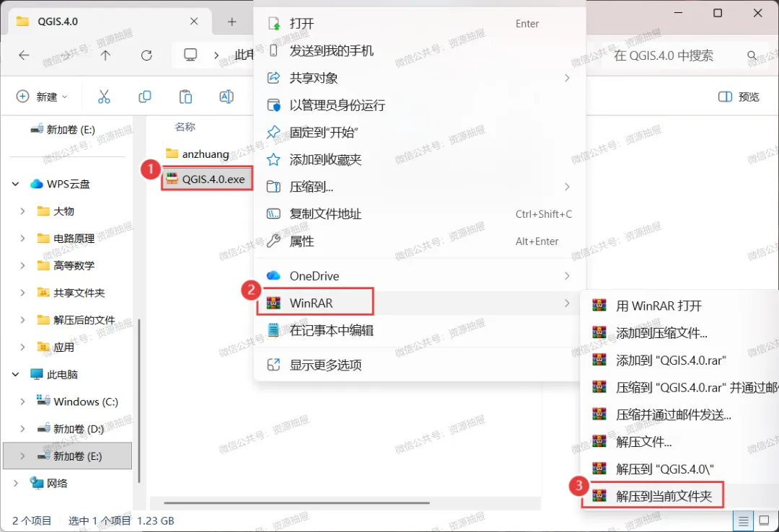
Task: Click the star icon for 添加到收藏夹
Action: [274, 159]
